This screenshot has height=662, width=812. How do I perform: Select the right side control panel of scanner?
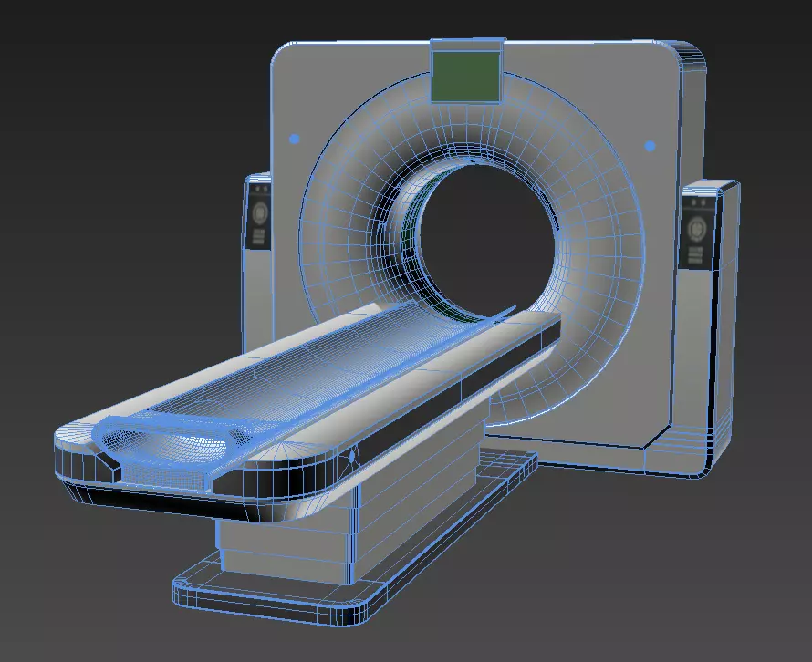click(697, 232)
